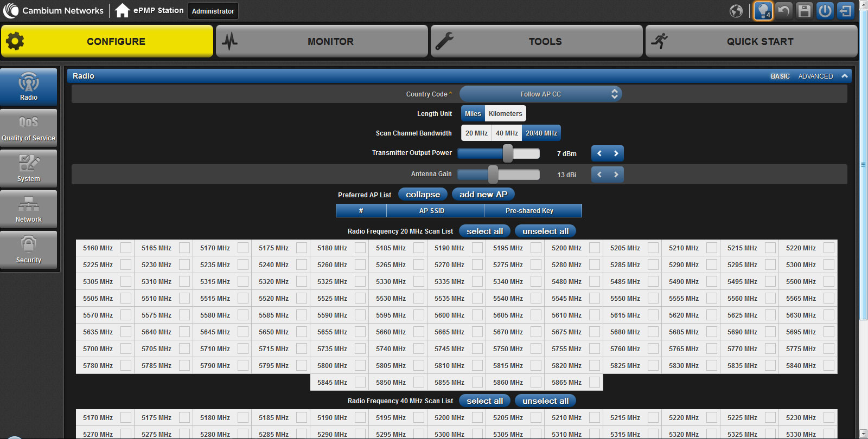Go to the home icon
The width and height of the screenshot is (868, 439).
click(x=123, y=10)
